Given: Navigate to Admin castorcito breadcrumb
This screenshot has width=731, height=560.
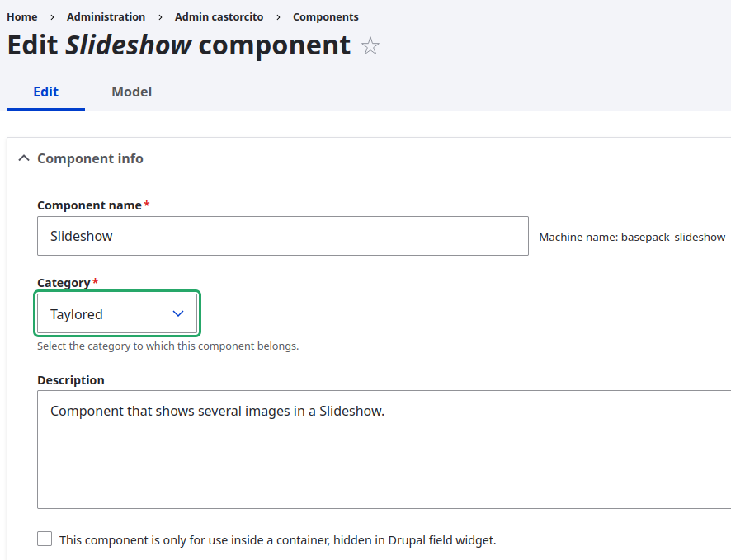Looking at the screenshot, I should tap(219, 16).
